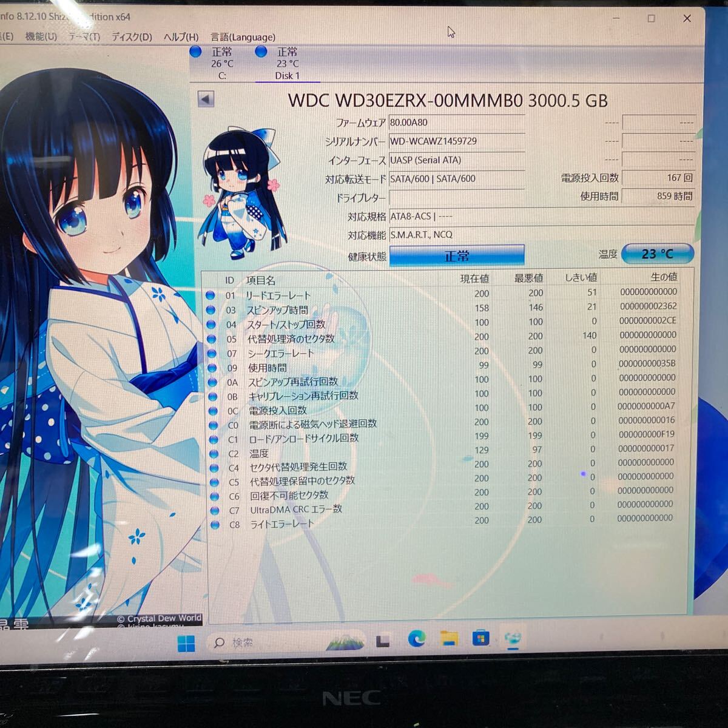
Task: Click the status icon for row 01 リードエラーレート
Action: (211, 295)
